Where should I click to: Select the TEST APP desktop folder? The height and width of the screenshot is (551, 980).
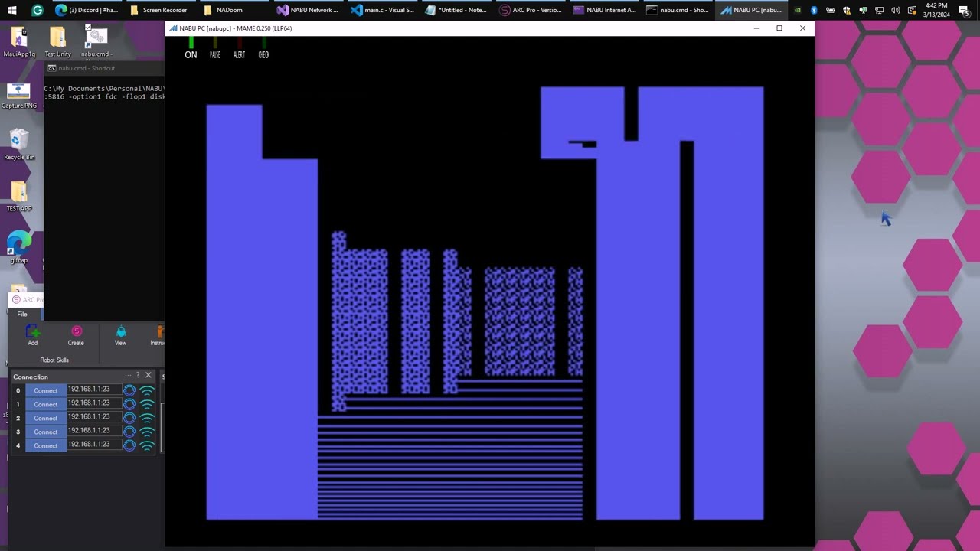point(19,197)
